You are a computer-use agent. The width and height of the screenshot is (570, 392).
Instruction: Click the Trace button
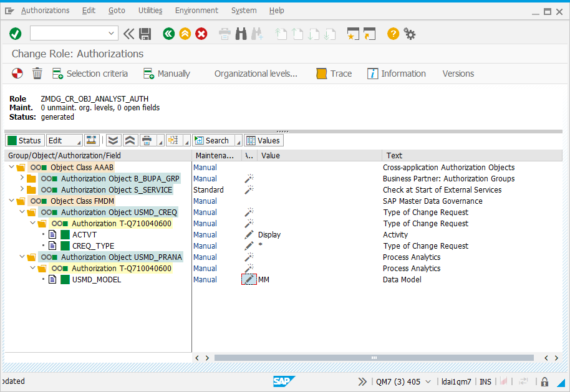[334, 74]
